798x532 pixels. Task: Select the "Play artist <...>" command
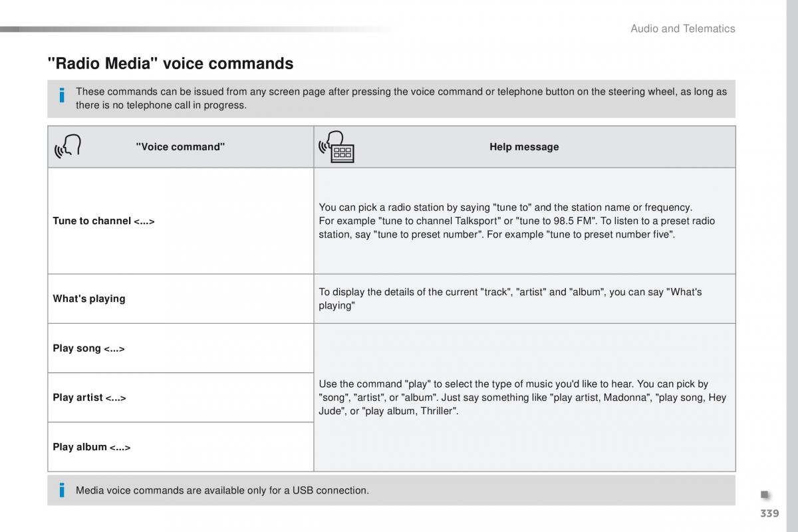coord(89,398)
